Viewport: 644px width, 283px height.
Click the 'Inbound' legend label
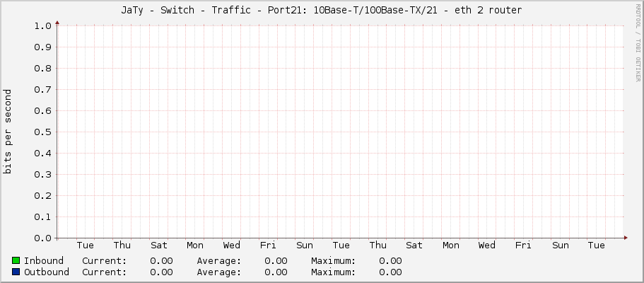click(x=44, y=261)
